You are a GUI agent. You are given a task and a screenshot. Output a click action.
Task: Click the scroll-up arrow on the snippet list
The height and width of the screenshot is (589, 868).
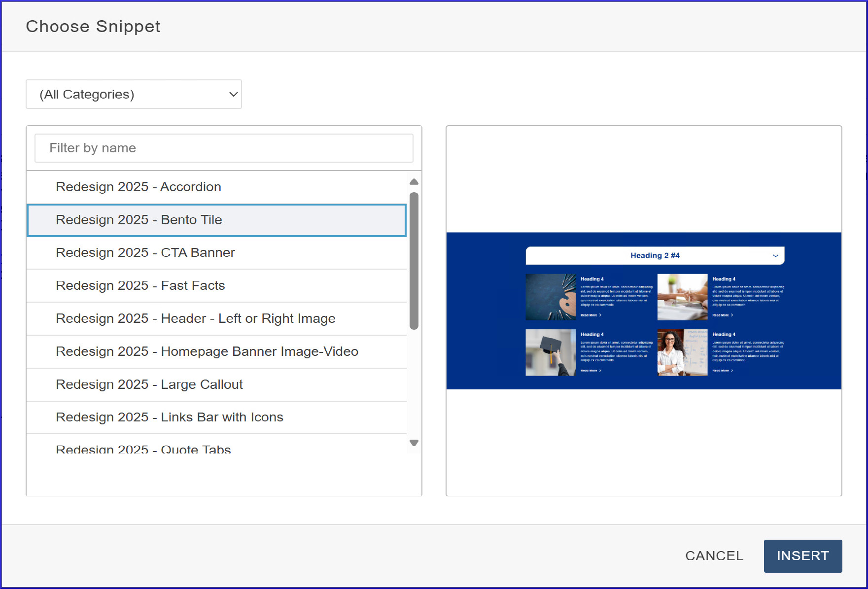(414, 181)
